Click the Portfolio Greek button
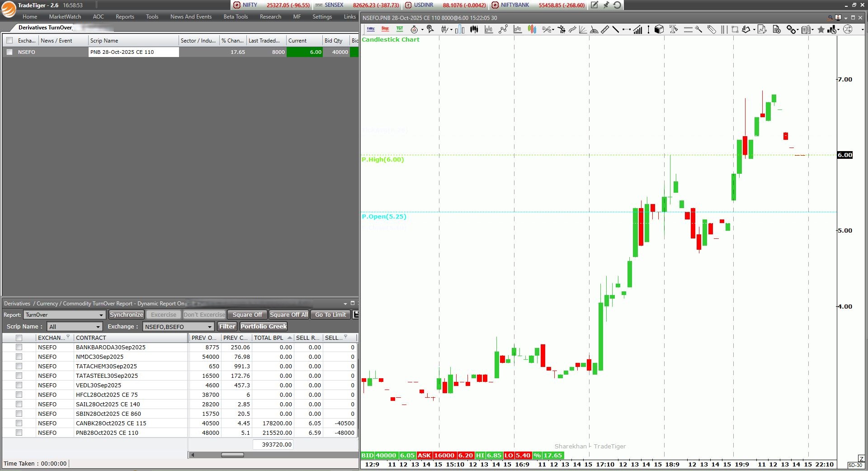This screenshot has width=868, height=471. pyautogui.click(x=264, y=327)
